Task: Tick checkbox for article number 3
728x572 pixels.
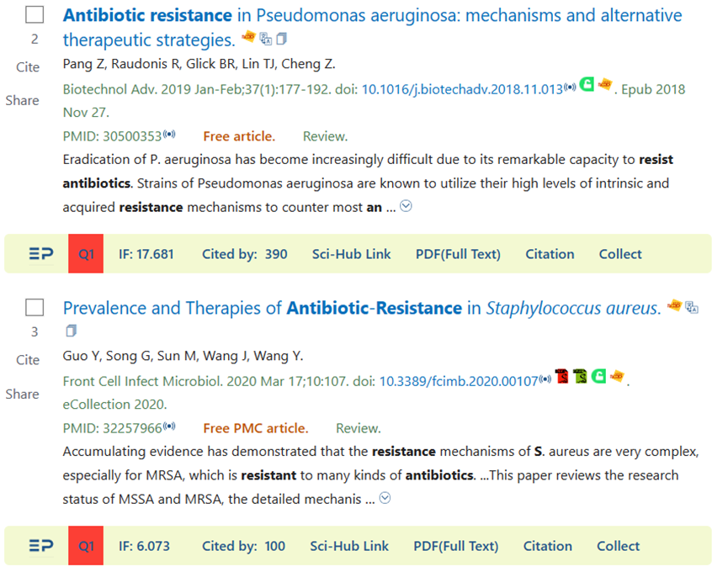Action: tap(35, 307)
